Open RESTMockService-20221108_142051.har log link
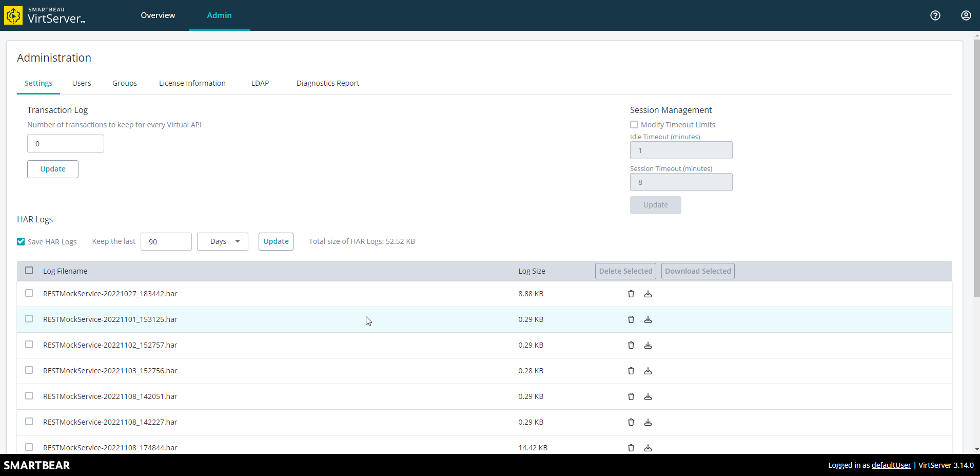 (x=110, y=396)
